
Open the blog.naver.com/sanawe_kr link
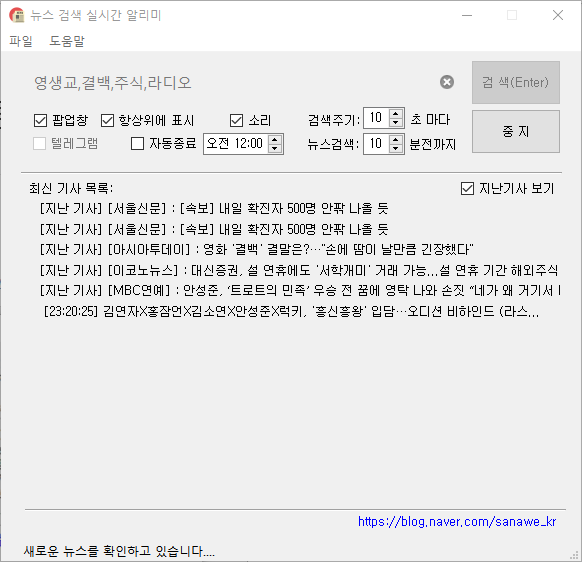(x=457, y=522)
